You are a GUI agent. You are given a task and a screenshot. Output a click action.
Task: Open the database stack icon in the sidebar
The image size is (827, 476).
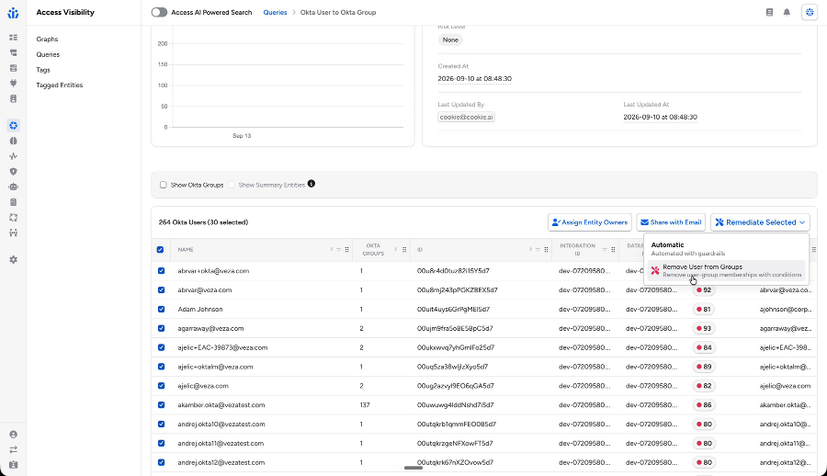(13, 68)
